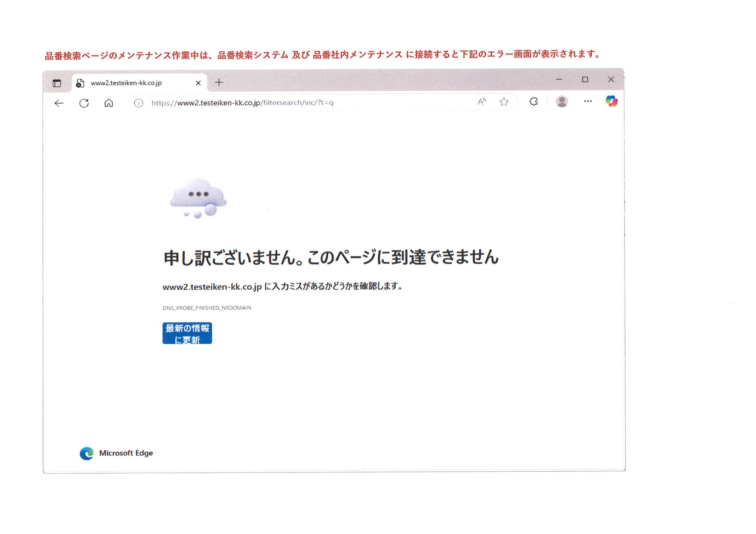The height and width of the screenshot is (534, 756).
Task: Click the DNS_PROBE_FINISHED_NXDOMAIN error code
Action: 207,308
